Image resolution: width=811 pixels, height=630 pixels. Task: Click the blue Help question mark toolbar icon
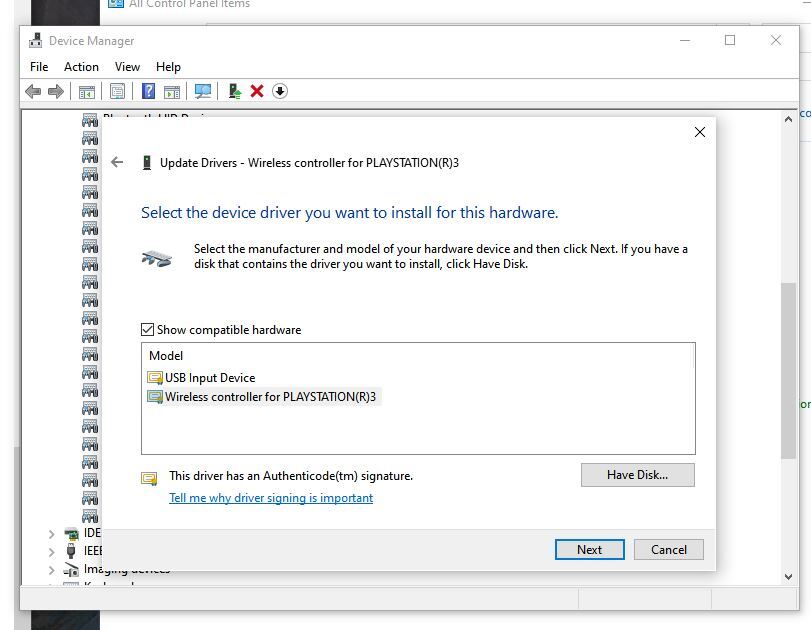148,92
